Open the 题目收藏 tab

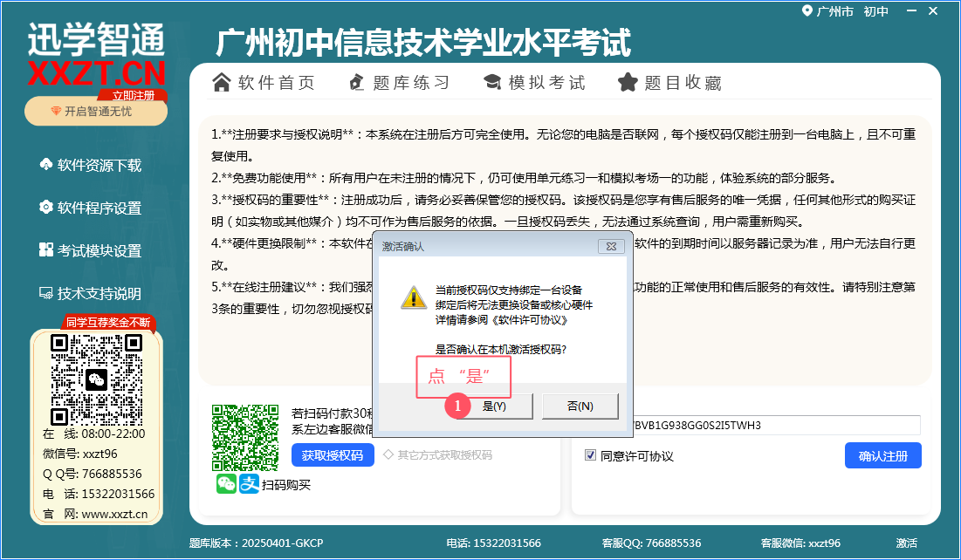coord(669,82)
